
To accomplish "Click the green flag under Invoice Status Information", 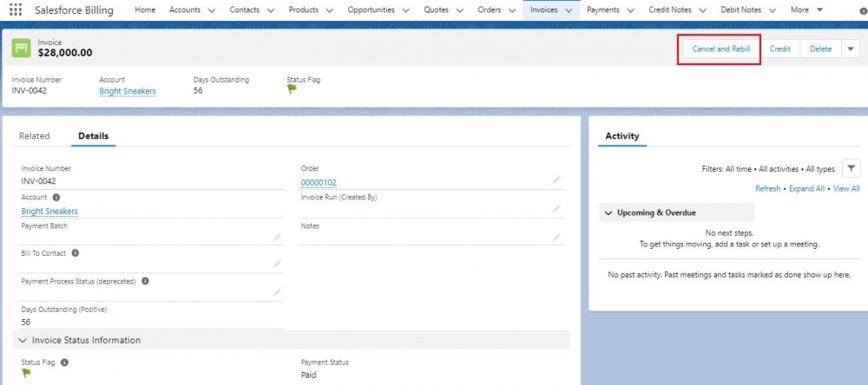I will click(x=26, y=374).
